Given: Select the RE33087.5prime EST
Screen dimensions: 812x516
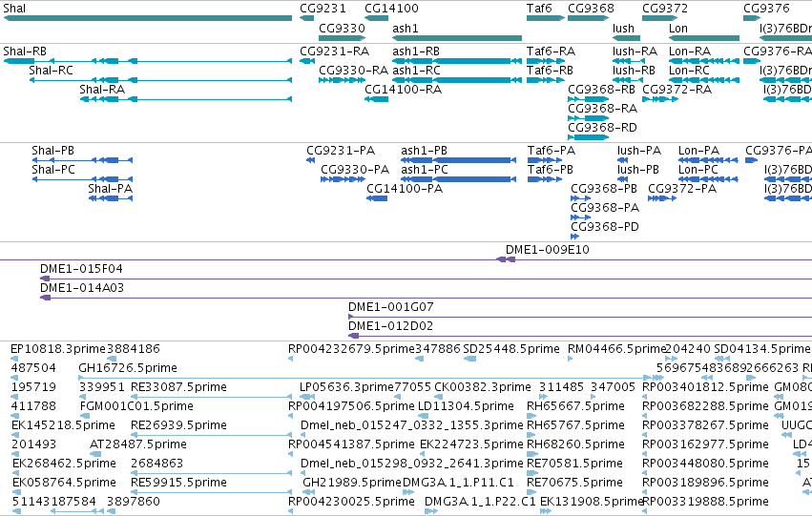Looking at the screenshot, I should [x=211, y=397].
